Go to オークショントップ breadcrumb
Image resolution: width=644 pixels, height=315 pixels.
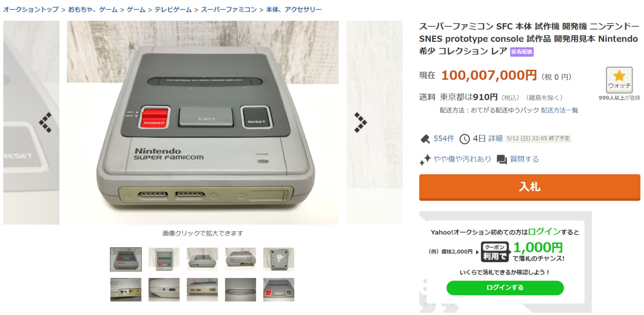coord(31,9)
